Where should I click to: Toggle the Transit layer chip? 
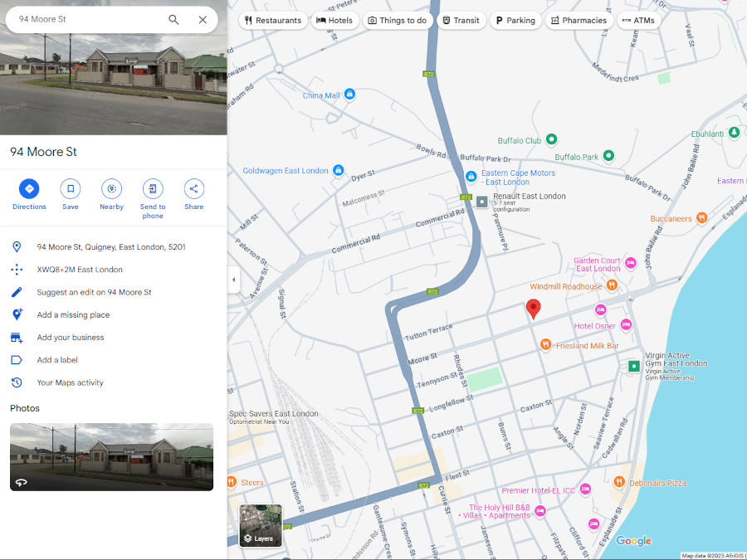pos(461,20)
